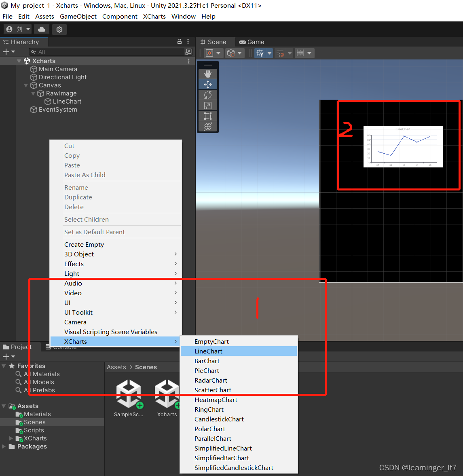
Task: Select Create Empty in context menu
Action: coord(116,245)
